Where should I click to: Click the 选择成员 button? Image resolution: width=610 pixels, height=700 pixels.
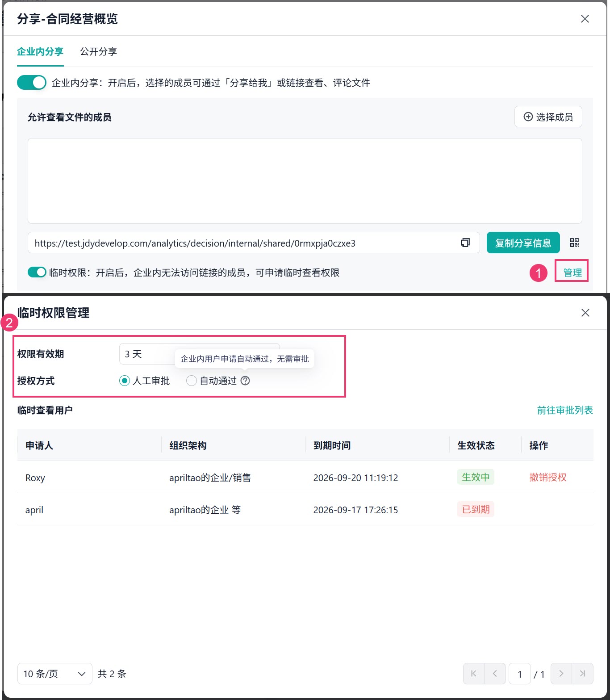(548, 117)
